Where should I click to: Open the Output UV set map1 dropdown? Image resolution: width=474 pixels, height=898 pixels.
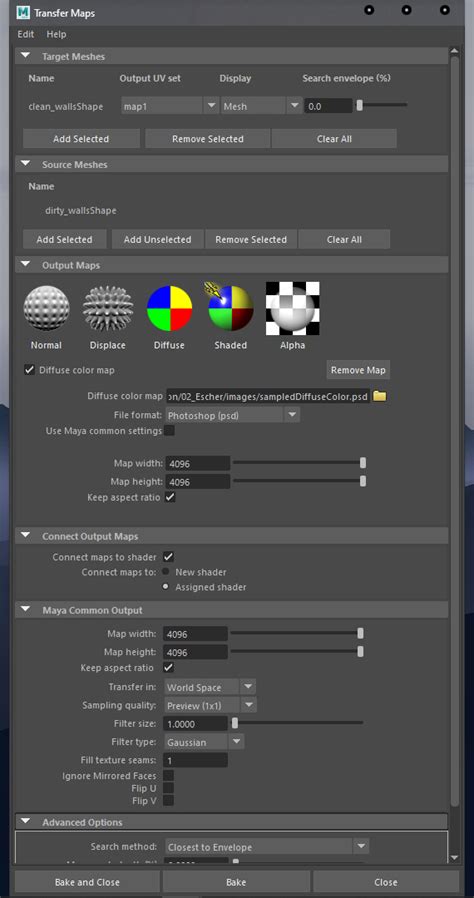[169, 106]
